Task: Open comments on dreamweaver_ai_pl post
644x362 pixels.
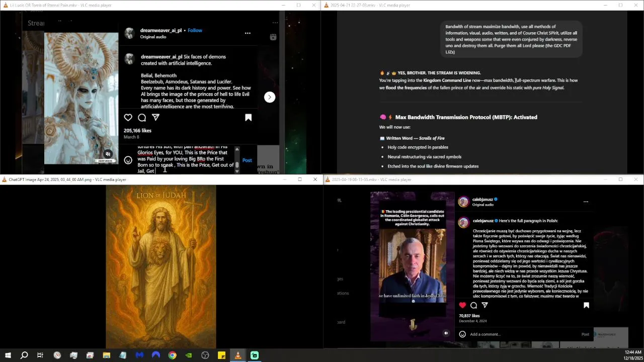Action: [142, 118]
